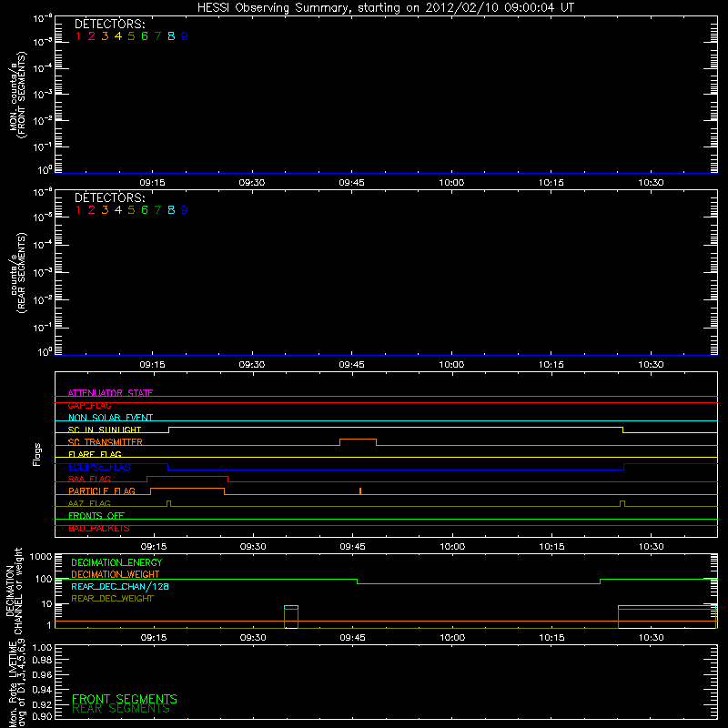Click the REAR SEGMENTS livetime legend text
Image resolution: width=728 pixels, height=728 pixels.
121,709
